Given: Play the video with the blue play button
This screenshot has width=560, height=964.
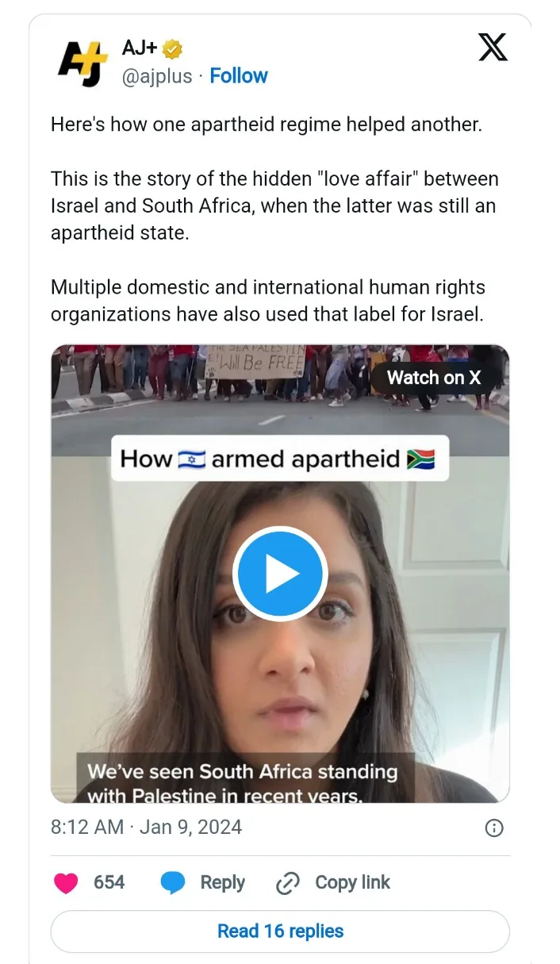Looking at the screenshot, I should (x=280, y=573).
